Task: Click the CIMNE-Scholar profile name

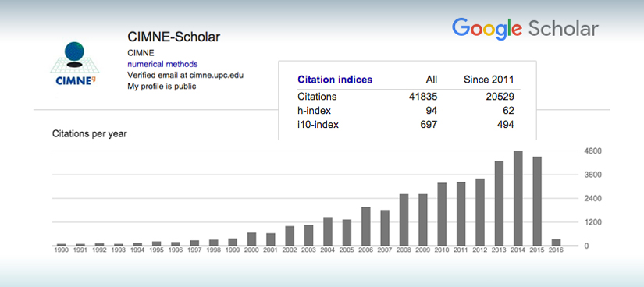Action: 174,37
